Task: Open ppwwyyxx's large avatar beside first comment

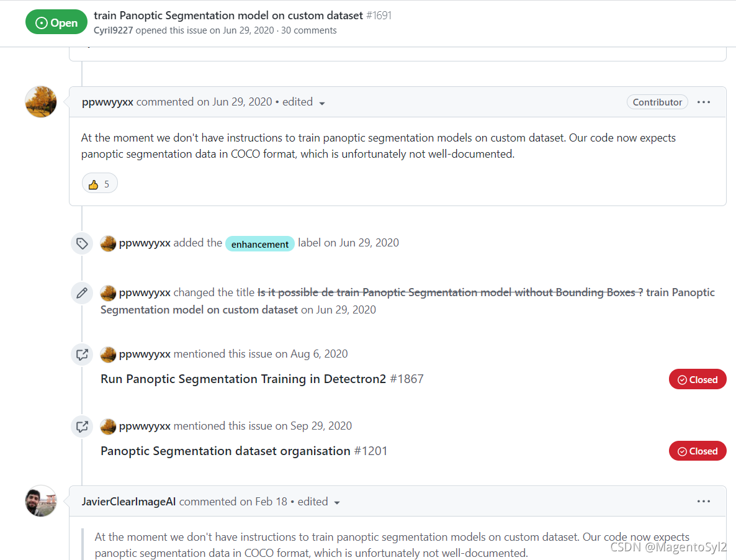Action: (x=41, y=101)
